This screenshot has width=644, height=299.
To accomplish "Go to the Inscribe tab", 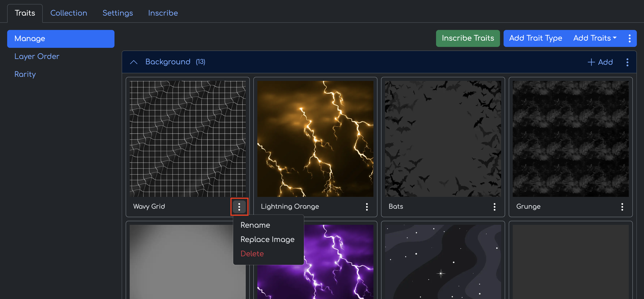I will tap(163, 13).
